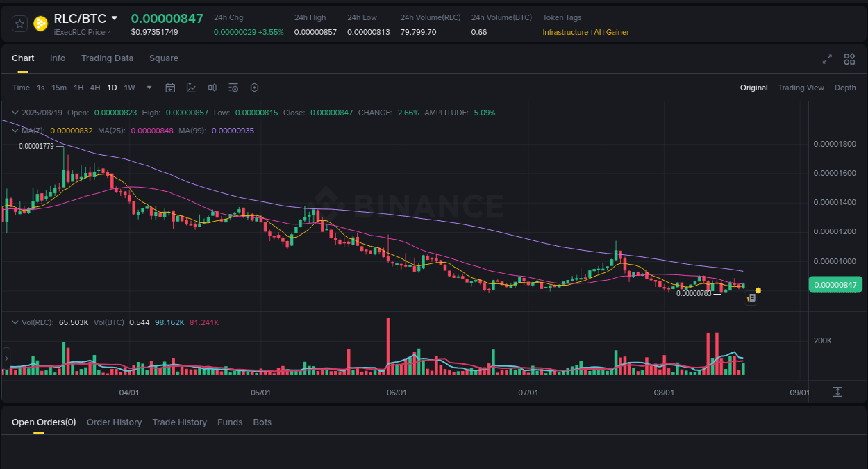Click the candlestick display style icon
Image resolution: width=868 pixels, height=469 pixels.
point(212,88)
